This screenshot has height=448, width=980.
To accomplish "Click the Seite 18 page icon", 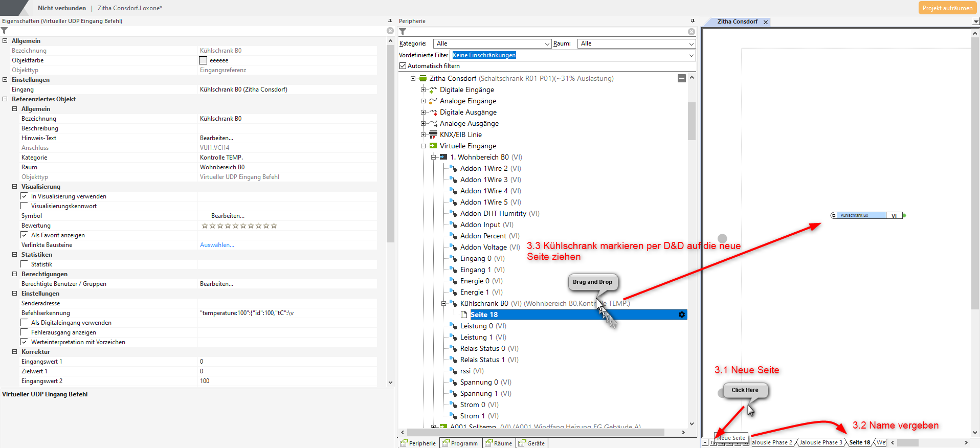I will point(464,315).
